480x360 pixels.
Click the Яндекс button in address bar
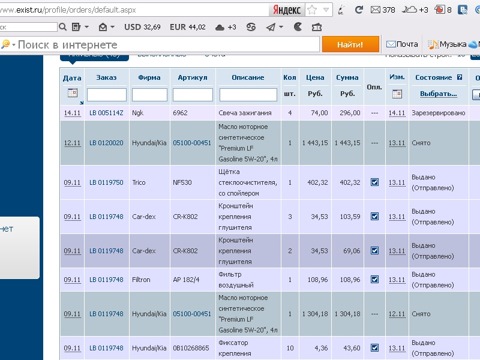tap(286, 10)
